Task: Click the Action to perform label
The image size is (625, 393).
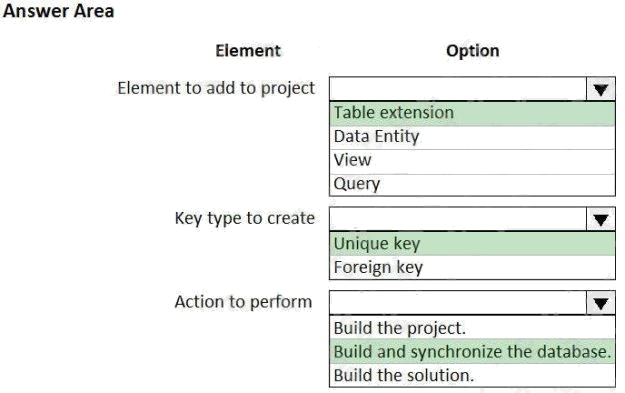Action: click(x=244, y=302)
